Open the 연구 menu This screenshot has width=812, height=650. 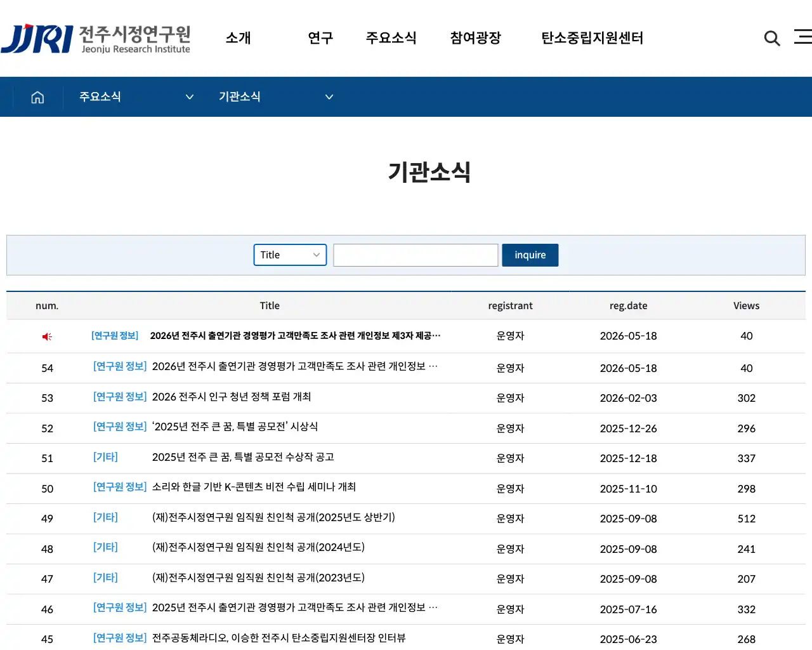320,38
